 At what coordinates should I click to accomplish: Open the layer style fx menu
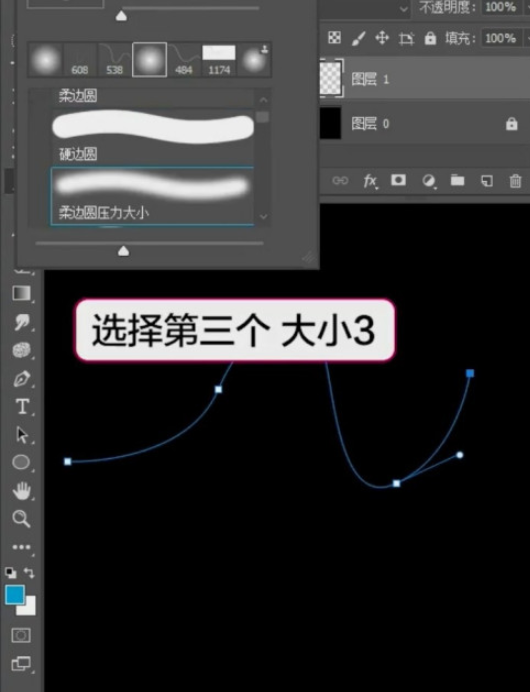tap(370, 181)
